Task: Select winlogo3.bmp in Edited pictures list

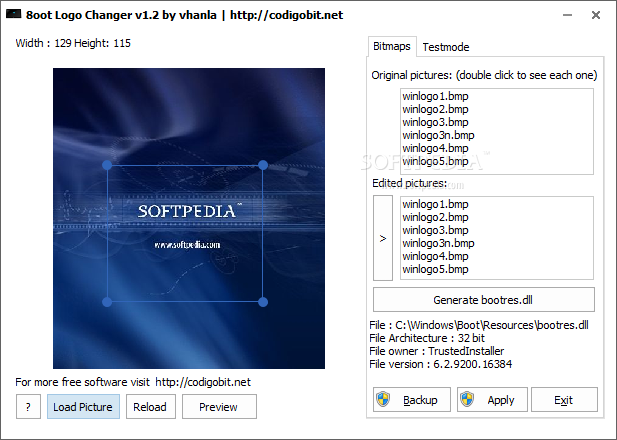Action: (x=435, y=230)
